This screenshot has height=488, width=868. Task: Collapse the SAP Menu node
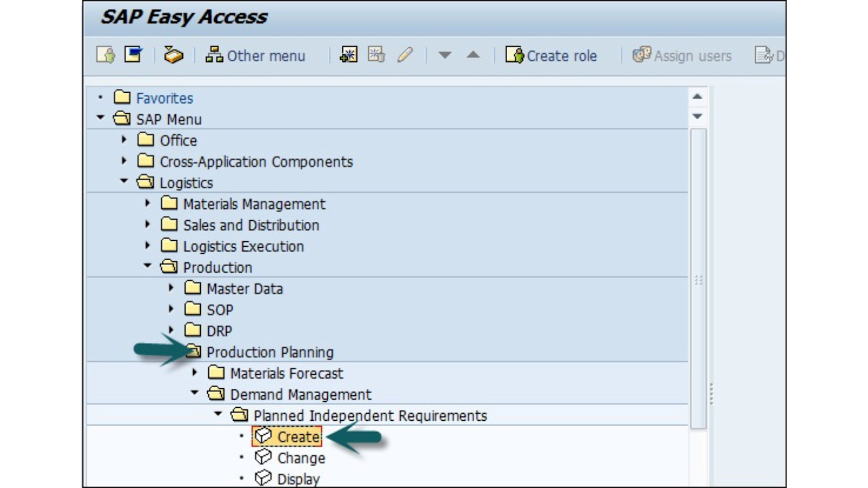pyautogui.click(x=101, y=118)
